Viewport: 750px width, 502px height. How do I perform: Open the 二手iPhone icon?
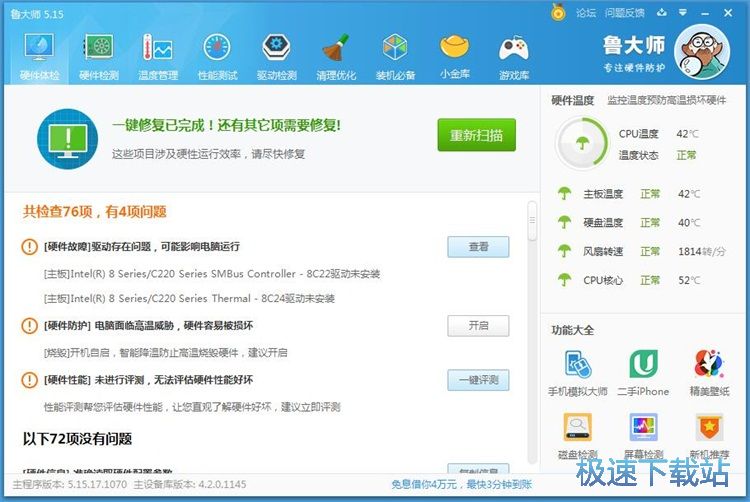(643, 364)
